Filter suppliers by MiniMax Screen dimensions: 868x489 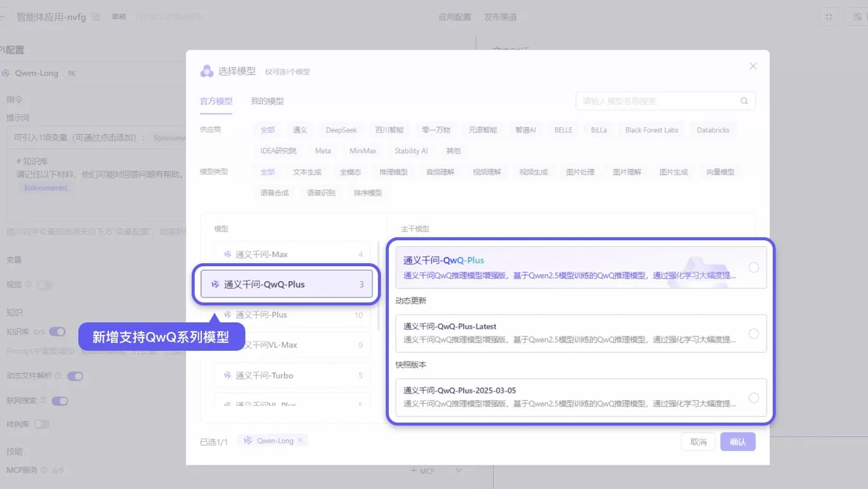tap(363, 151)
